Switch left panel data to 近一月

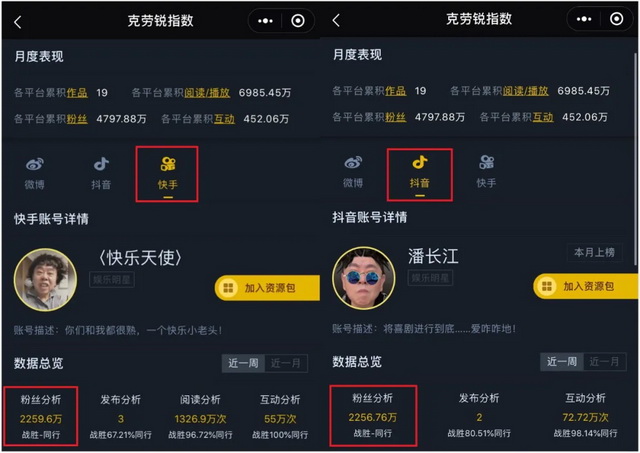(x=286, y=363)
